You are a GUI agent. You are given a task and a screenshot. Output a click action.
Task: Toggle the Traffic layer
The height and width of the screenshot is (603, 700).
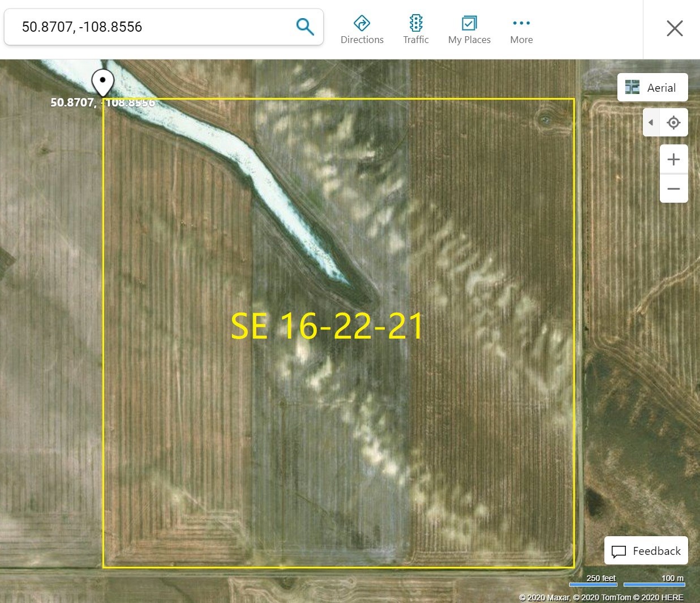415,29
